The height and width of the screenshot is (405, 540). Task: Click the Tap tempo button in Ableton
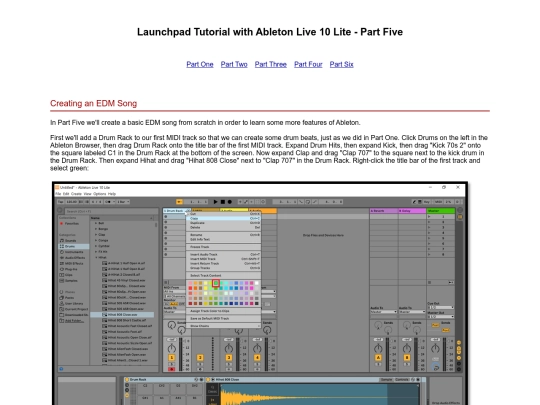pyautogui.click(x=61, y=202)
